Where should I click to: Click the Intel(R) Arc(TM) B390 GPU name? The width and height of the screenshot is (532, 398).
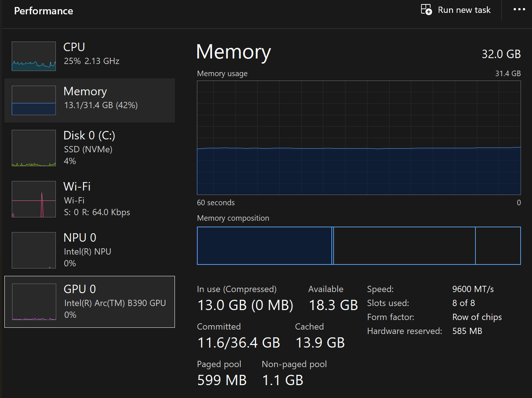tap(115, 303)
